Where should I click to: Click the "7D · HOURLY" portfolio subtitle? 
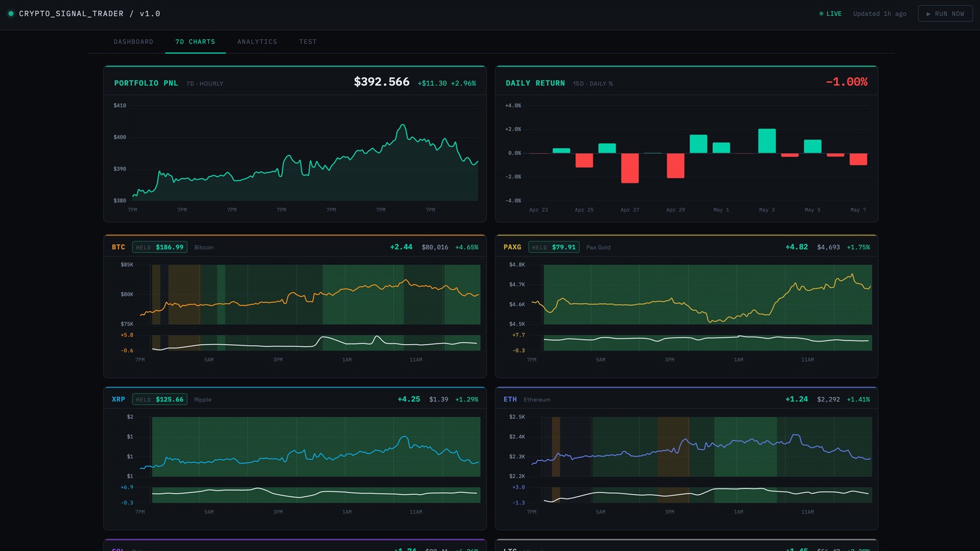pyautogui.click(x=205, y=84)
